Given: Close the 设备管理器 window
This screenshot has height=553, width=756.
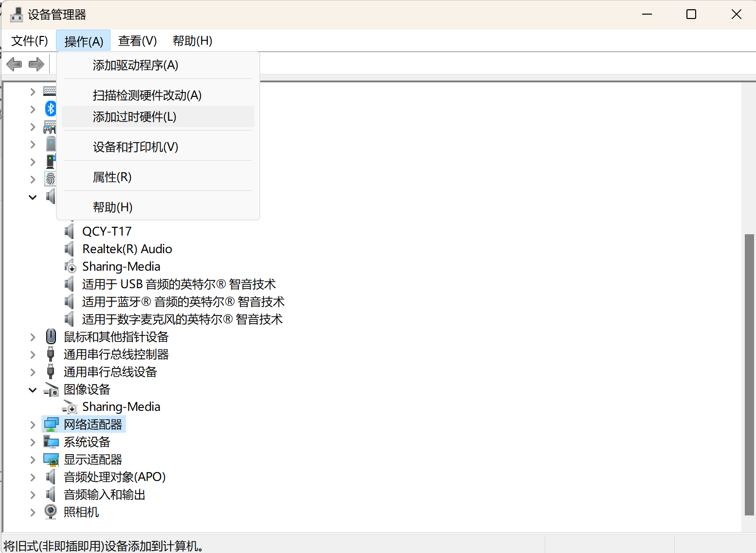Looking at the screenshot, I should [x=736, y=15].
